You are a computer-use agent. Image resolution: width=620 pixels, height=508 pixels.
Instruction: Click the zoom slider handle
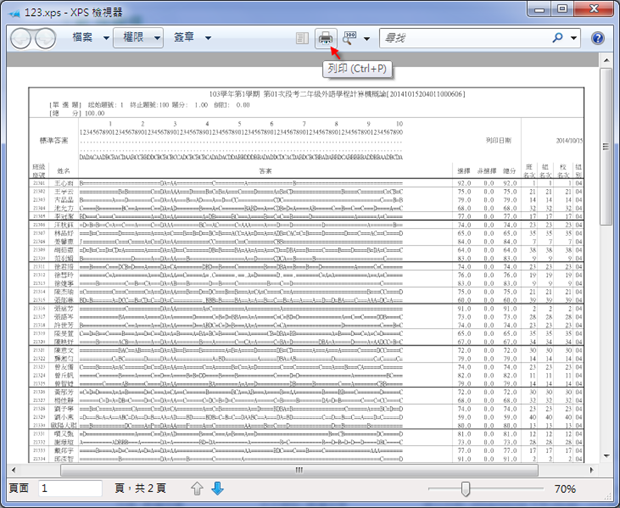point(465,489)
